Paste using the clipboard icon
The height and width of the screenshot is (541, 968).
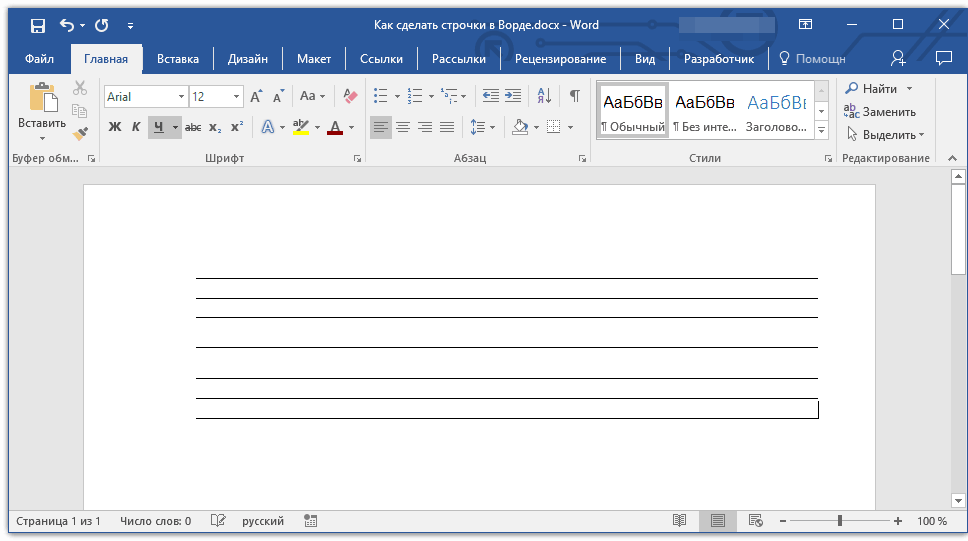43,98
